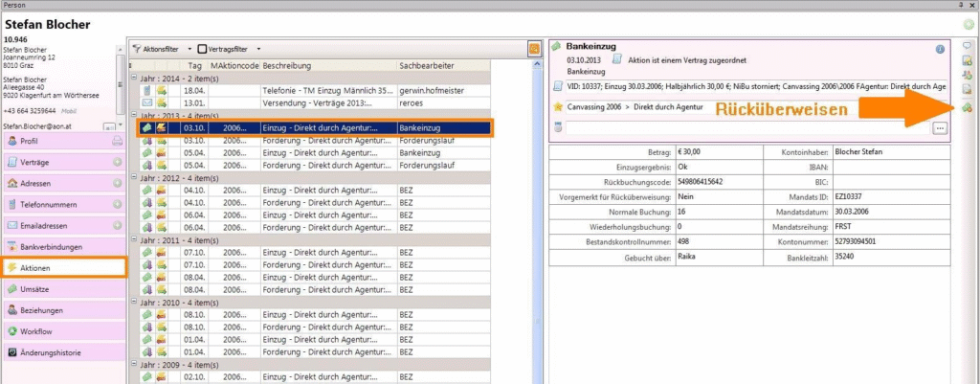Screen dimensions: 980x384
Task: Click the Betrag value € 30,00
Action: [x=689, y=151]
